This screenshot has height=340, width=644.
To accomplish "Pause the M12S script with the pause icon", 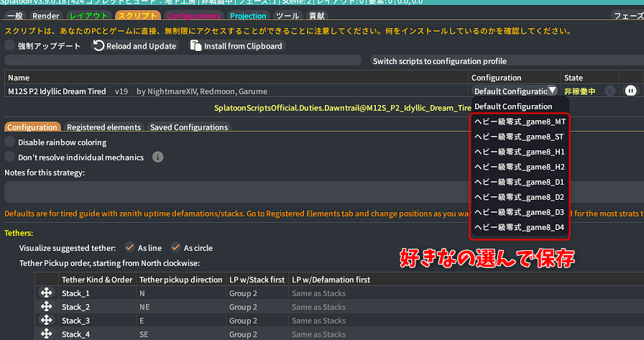I will pyautogui.click(x=630, y=91).
